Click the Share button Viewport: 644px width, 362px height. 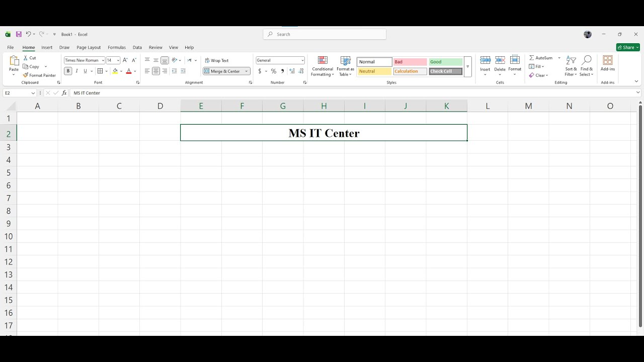pyautogui.click(x=628, y=47)
